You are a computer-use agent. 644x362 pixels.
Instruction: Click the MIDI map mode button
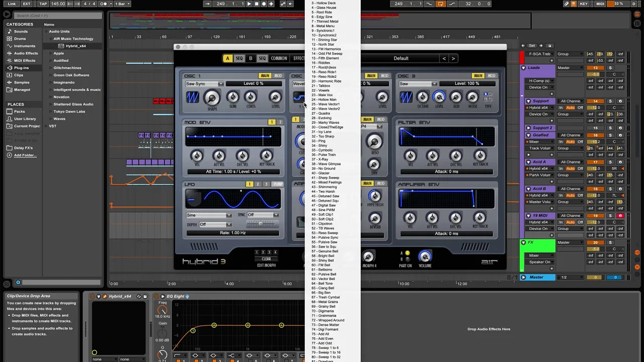click(600, 4)
